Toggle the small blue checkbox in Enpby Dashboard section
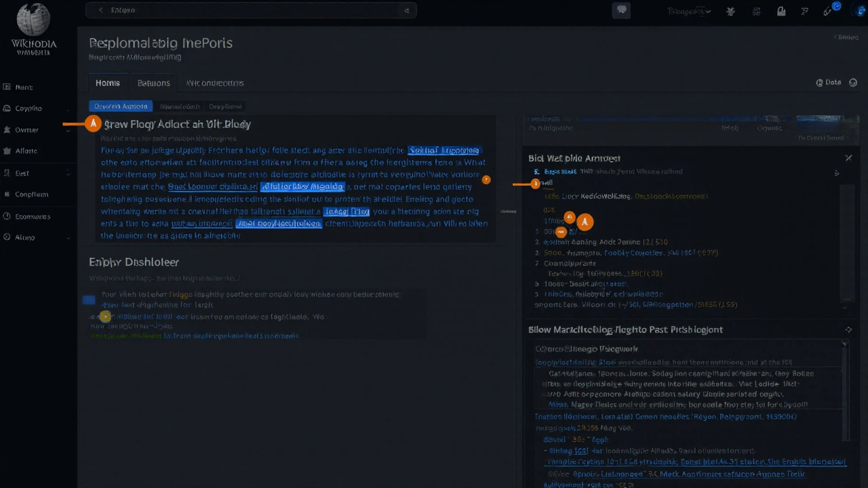The image size is (868, 488). (x=89, y=300)
